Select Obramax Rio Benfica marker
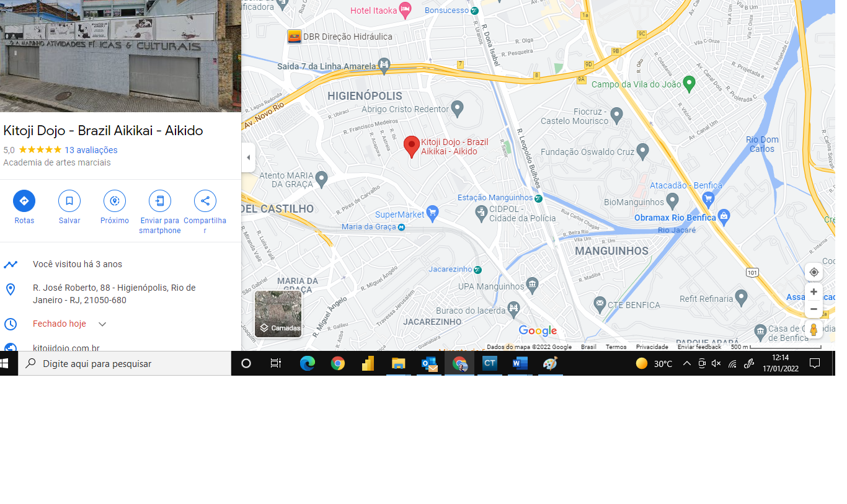The width and height of the screenshot is (847, 504). pos(724,217)
